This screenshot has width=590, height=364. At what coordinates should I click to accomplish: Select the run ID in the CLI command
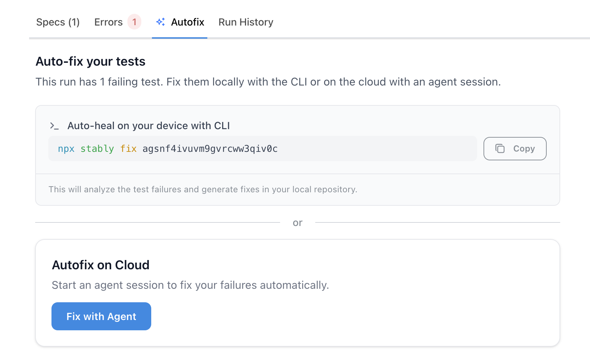[x=210, y=149]
